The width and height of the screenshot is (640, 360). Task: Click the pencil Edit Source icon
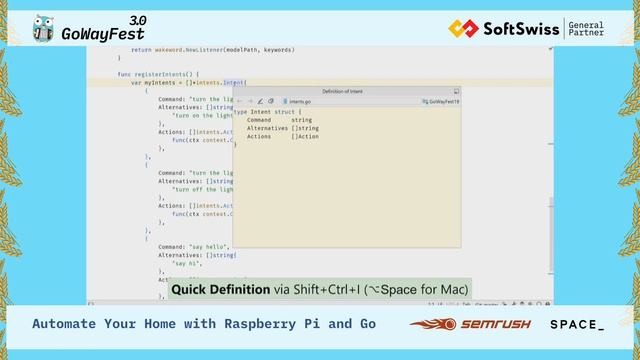pos(260,101)
